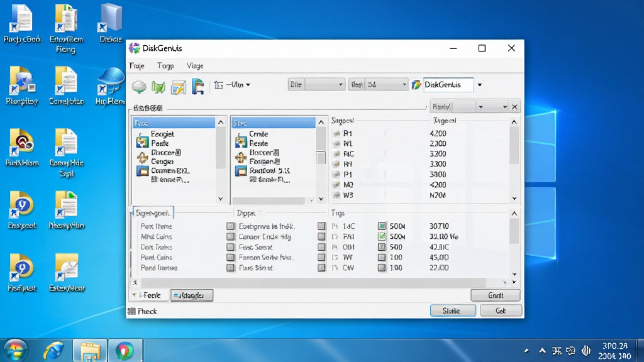Click the Dippet column header

point(246,213)
